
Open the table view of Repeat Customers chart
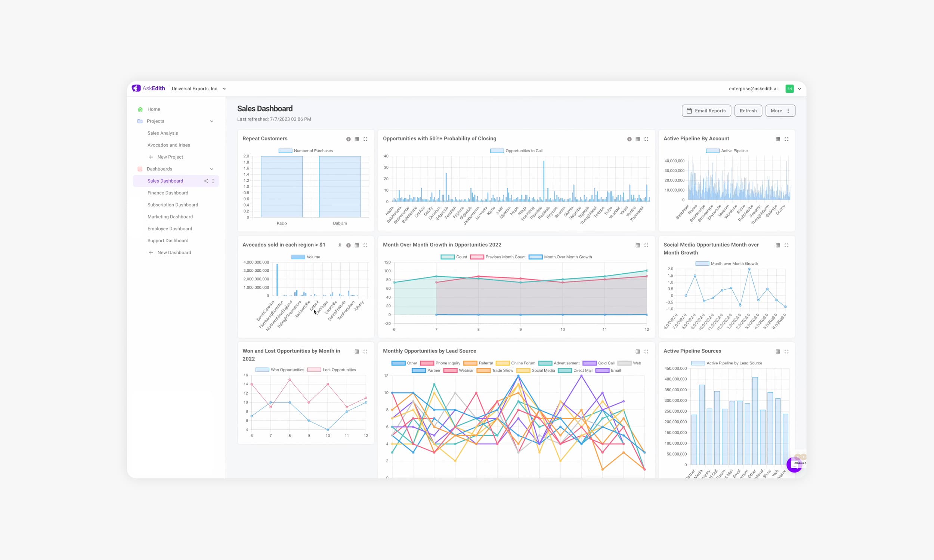coord(357,139)
